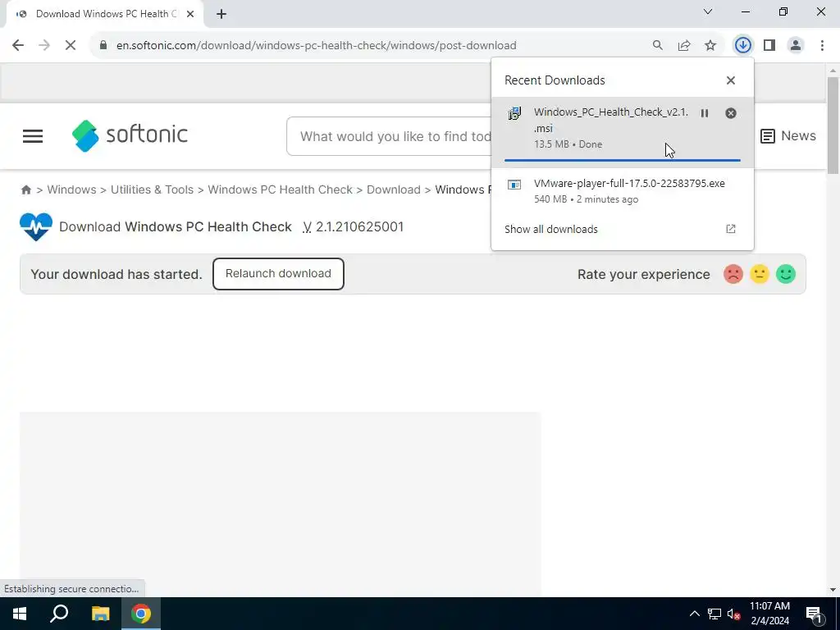Open Windows PC Health Check breadcrumb
The height and width of the screenshot is (630, 840).
click(281, 189)
